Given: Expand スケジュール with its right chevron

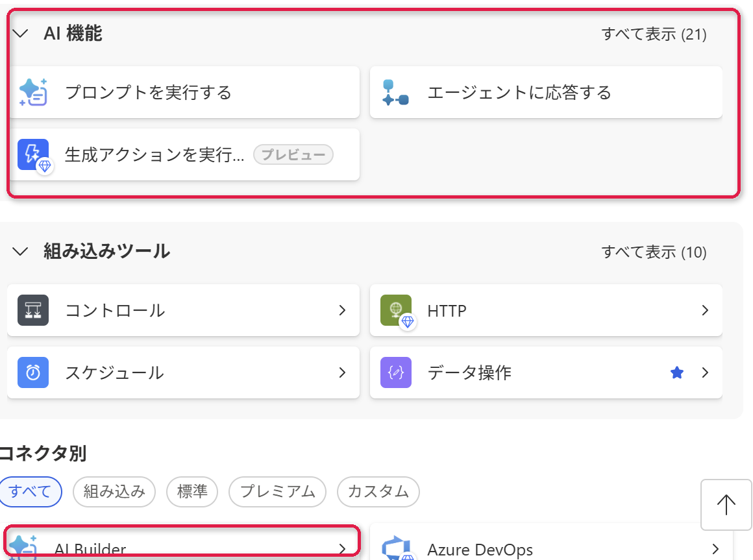Looking at the screenshot, I should tap(342, 372).
